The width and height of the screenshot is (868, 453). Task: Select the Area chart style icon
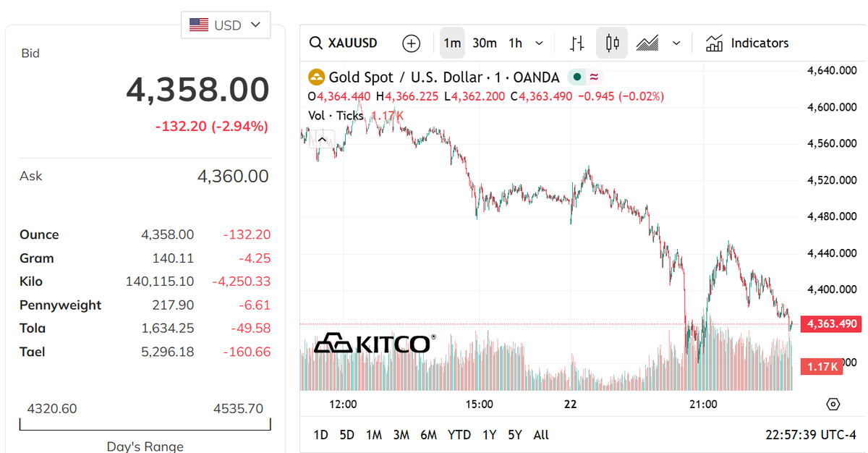(647, 43)
